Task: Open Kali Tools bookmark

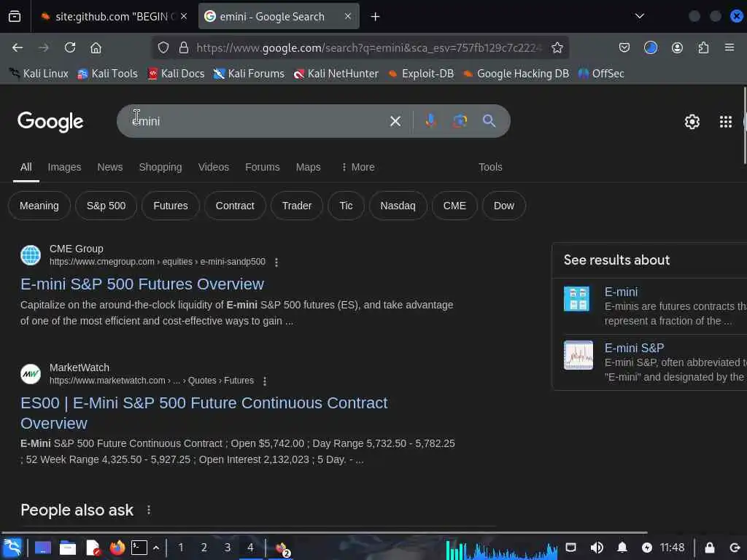Action: 108,74
